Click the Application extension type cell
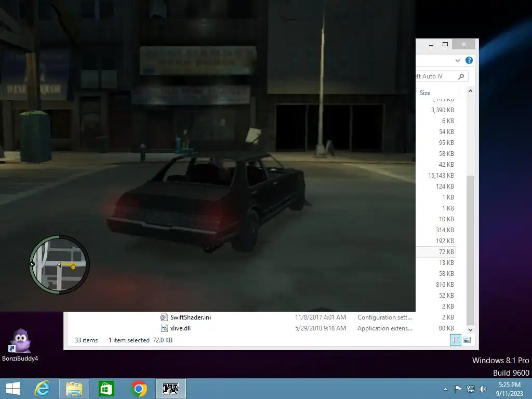The width and height of the screenshot is (532, 399). pos(385,328)
